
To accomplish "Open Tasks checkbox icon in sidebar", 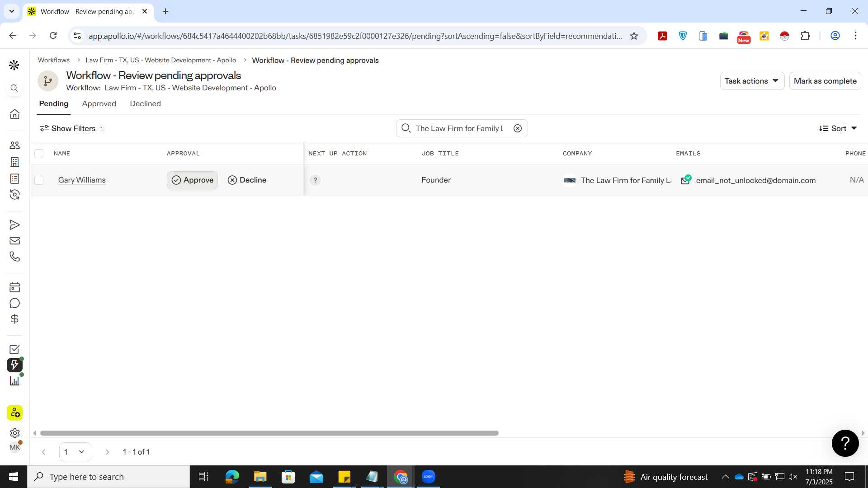I will click(x=14, y=349).
